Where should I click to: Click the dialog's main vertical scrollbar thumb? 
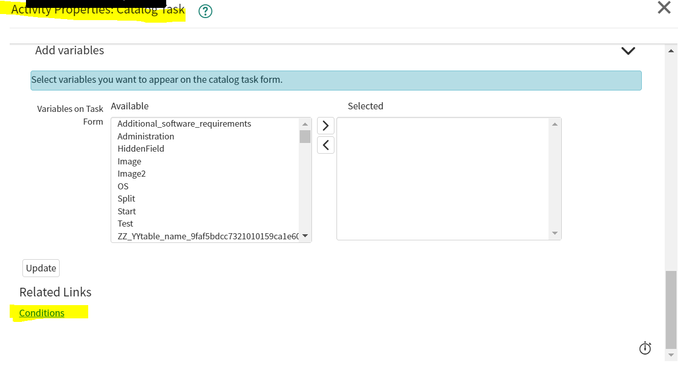671,309
